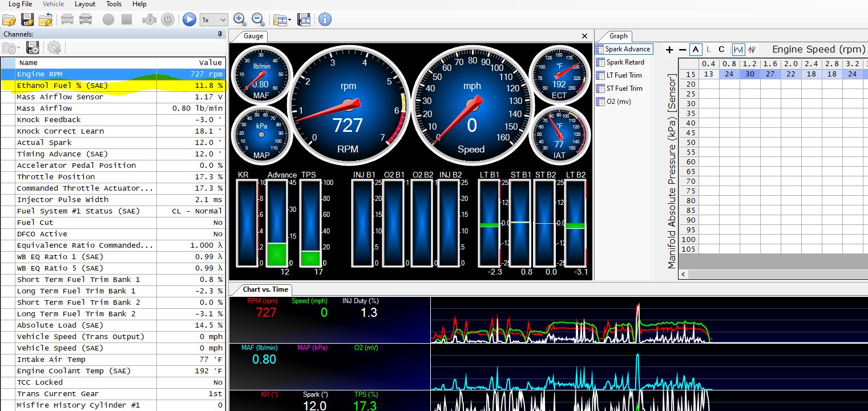
Task: Select the Mass Airflow Sensor row
Action: tap(112, 97)
